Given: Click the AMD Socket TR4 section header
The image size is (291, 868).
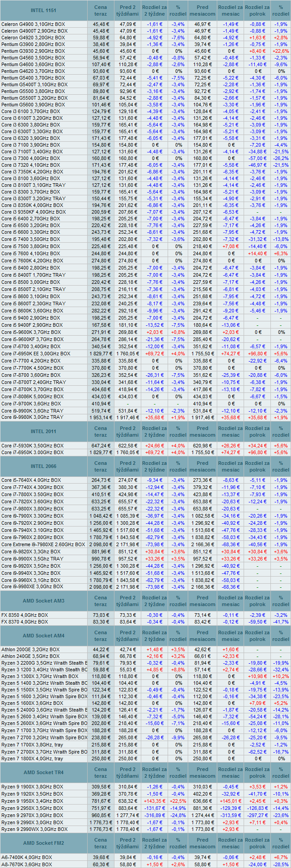Looking at the screenshot, I should click(x=43, y=773).
